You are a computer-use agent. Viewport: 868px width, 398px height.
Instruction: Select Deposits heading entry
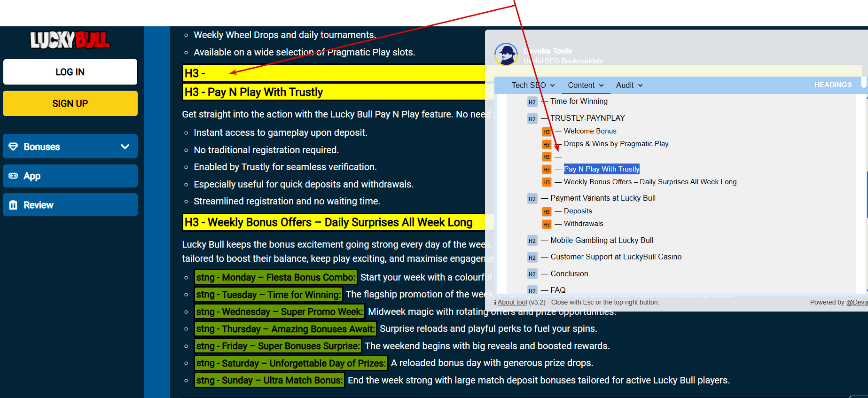[578, 211]
